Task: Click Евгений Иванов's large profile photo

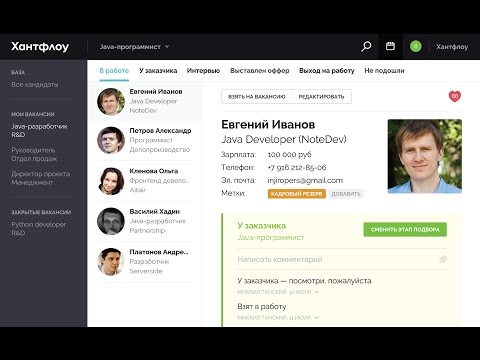Action: [x=425, y=156]
